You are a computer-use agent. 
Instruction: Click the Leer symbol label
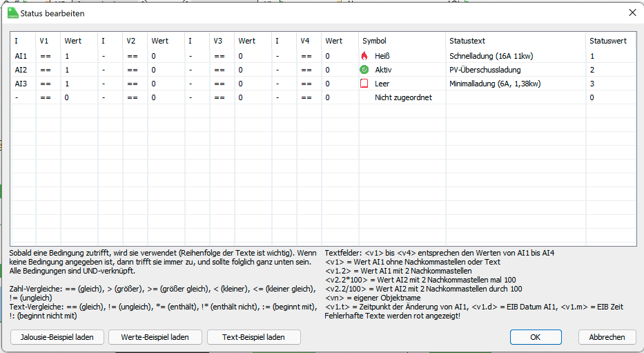382,84
